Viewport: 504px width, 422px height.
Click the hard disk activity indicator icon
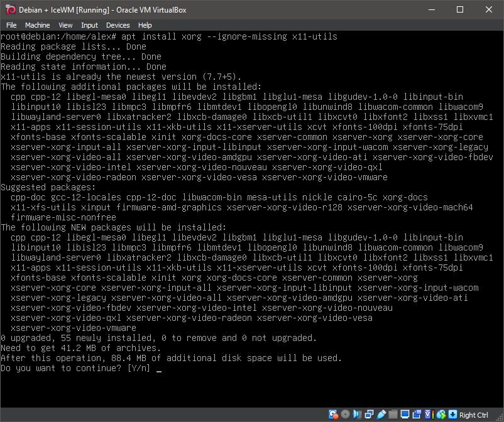pyautogui.click(x=332, y=414)
